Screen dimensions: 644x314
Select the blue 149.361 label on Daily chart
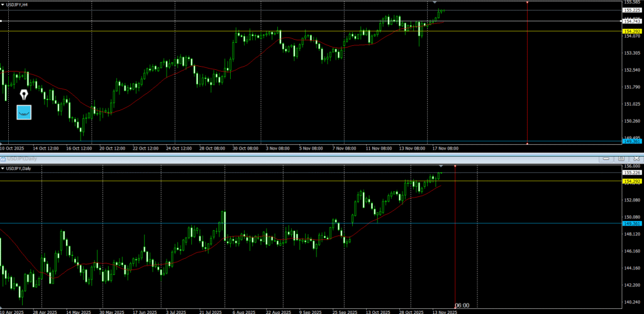(631, 223)
